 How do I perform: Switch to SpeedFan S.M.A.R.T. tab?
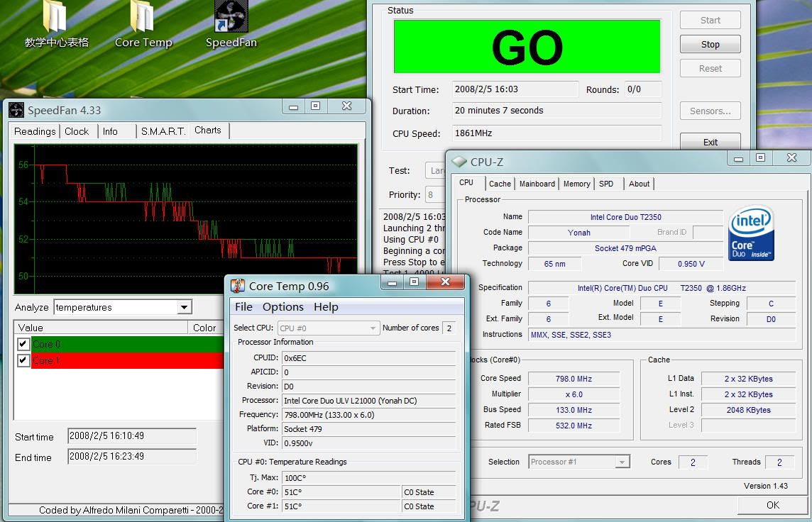pyautogui.click(x=163, y=131)
